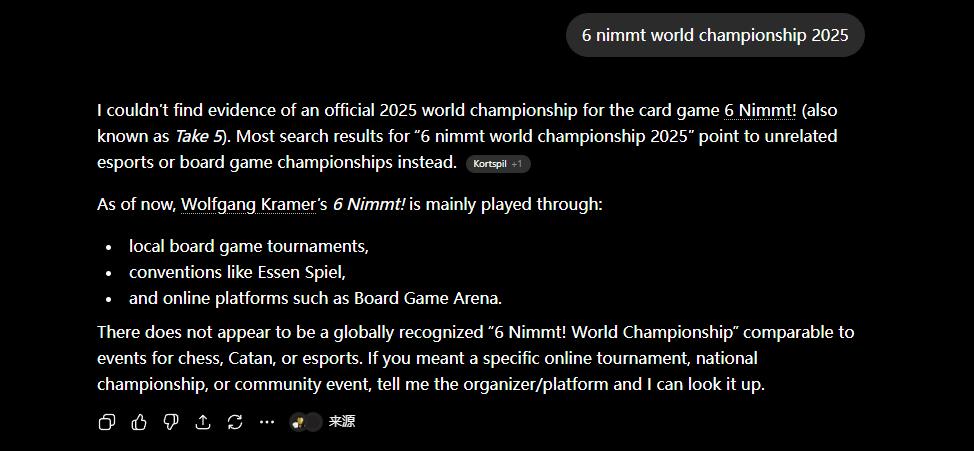Click the local board game tournaments bullet
The width and height of the screenshot is (974, 451).
pos(249,247)
